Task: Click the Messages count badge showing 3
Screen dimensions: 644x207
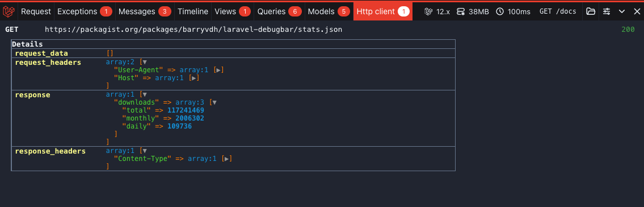Action: [x=165, y=11]
